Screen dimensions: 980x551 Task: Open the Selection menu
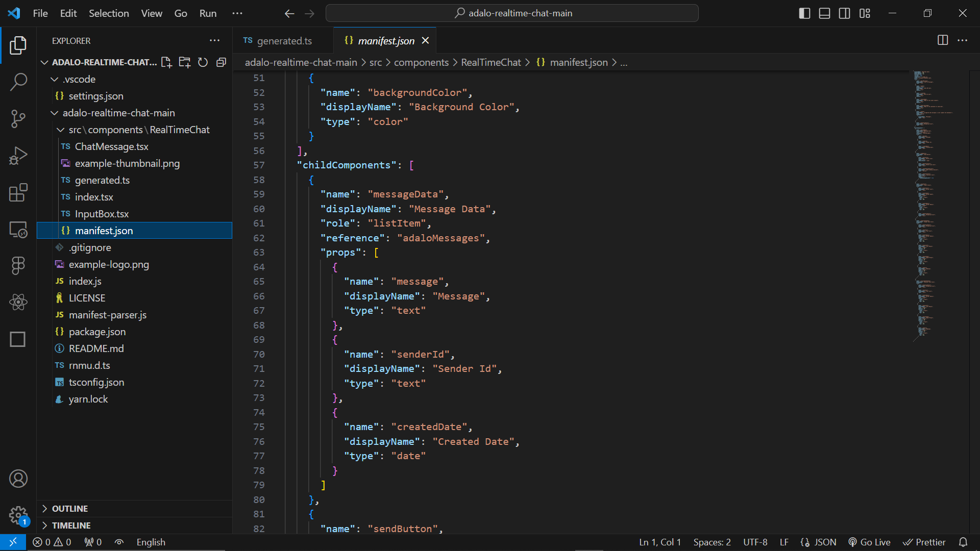pos(109,13)
